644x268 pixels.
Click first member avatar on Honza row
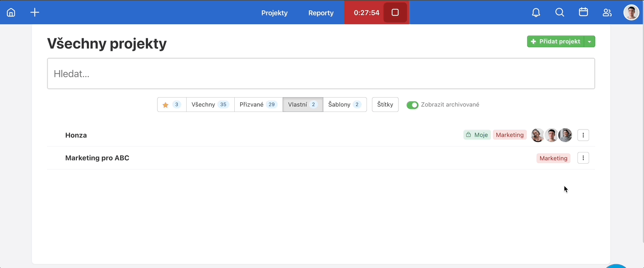538,135
